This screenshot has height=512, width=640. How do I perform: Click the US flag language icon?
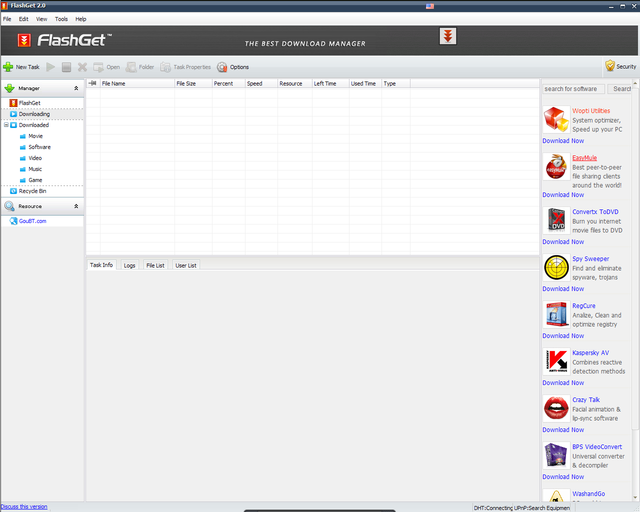tap(430, 6)
